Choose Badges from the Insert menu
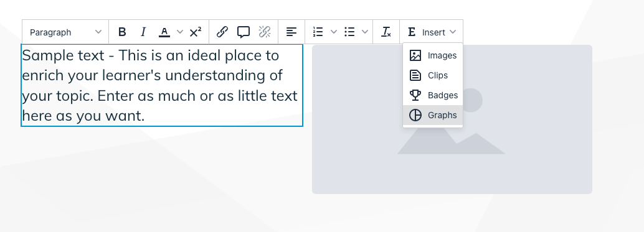Image resolution: width=644 pixels, height=232 pixels. pos(433,95)
